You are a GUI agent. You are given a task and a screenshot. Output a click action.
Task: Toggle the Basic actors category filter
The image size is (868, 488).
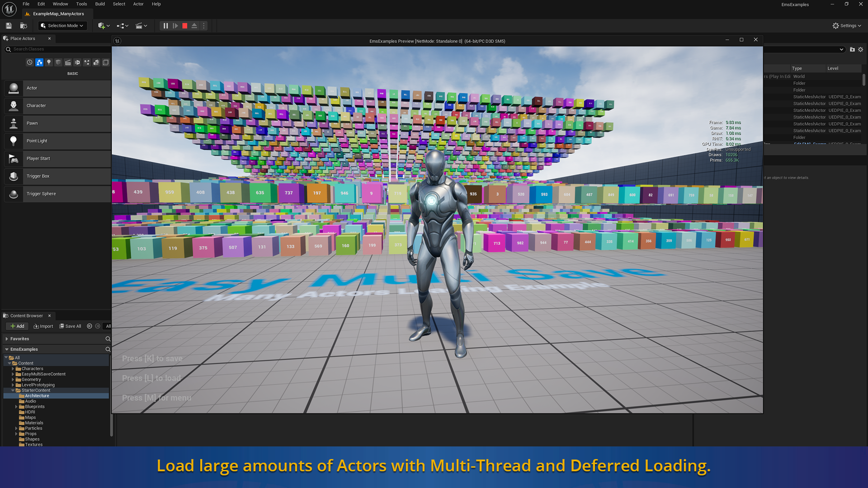tap(39, 62)
